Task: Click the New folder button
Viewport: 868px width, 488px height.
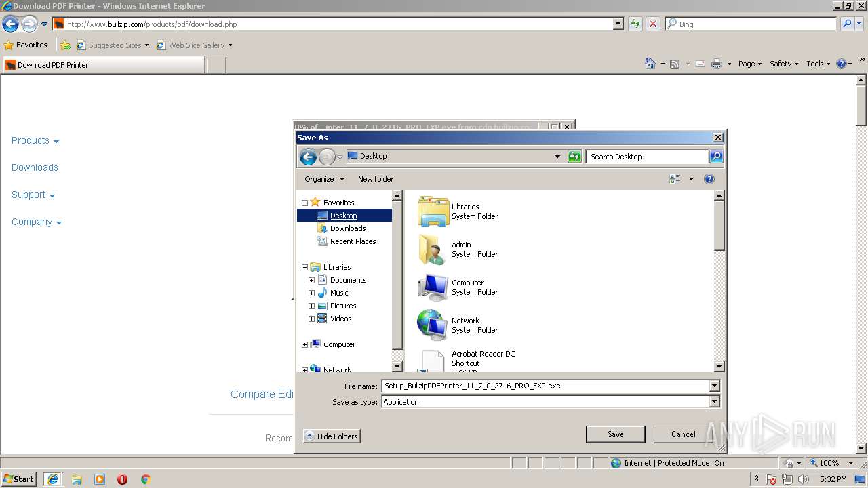Action: pos(376,179)
